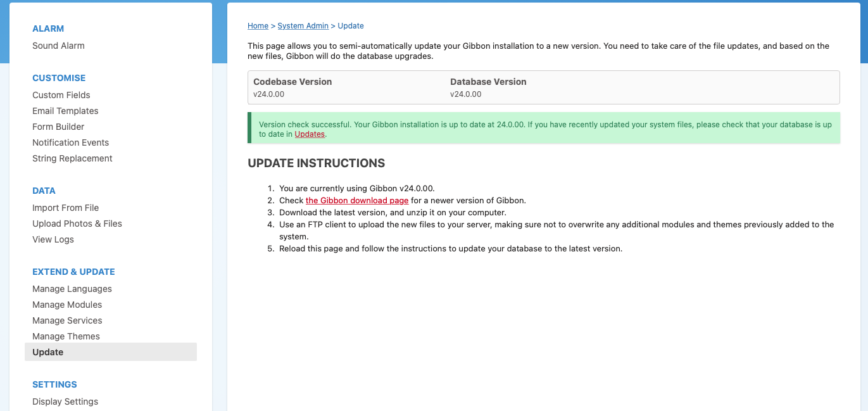Click the Codebase Version label
The width and height of the screenshot is (868, 411).
click(x=292, y=82)
